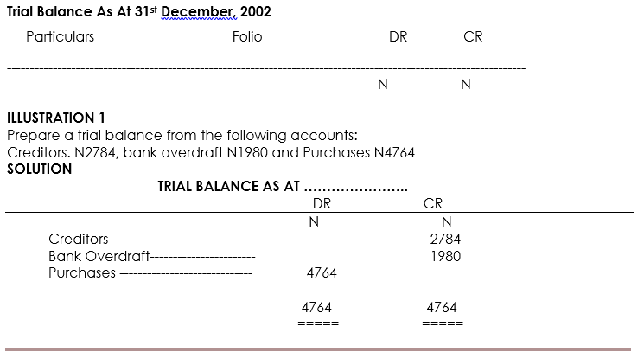
Task: Click the sentence 'Prepare a trial balance from the following accounts:'
Action: click(x=182, y=135)
